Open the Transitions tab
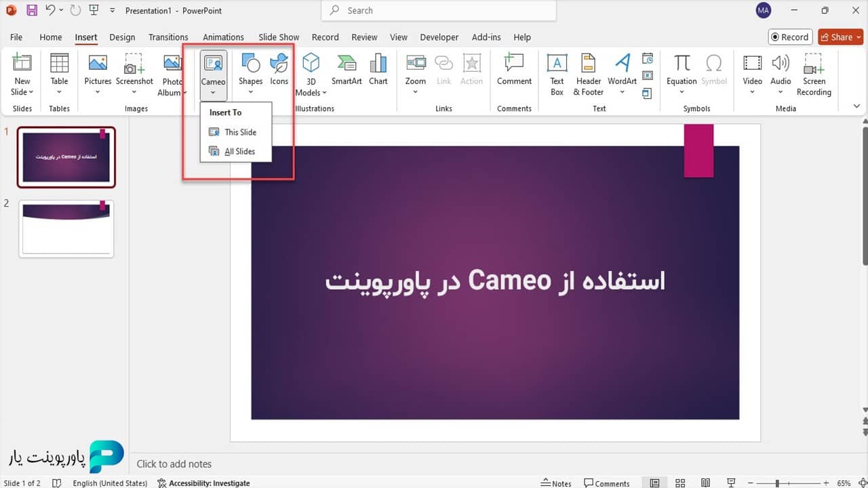Screen dimensions: 868x488 [168, 37]
